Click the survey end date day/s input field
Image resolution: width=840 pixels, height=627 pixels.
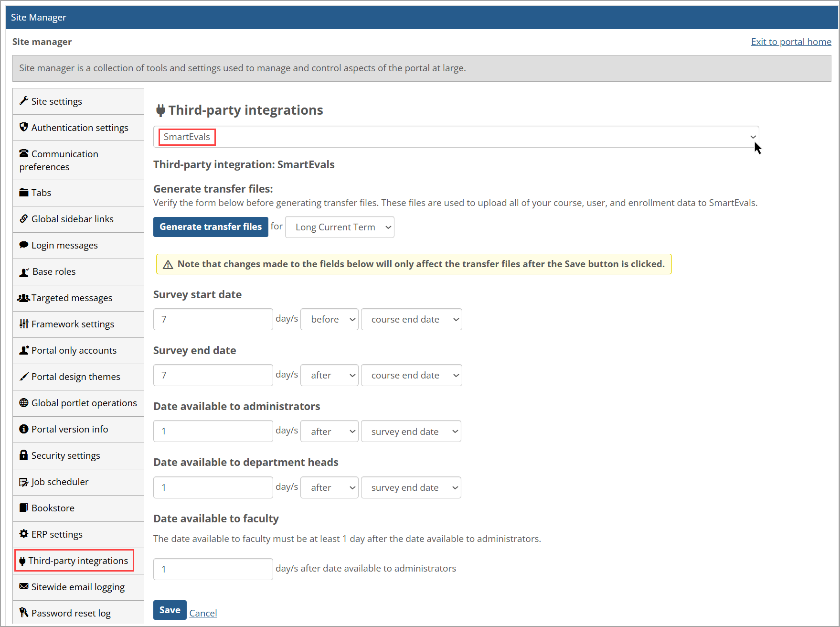(x=213, y=375)
